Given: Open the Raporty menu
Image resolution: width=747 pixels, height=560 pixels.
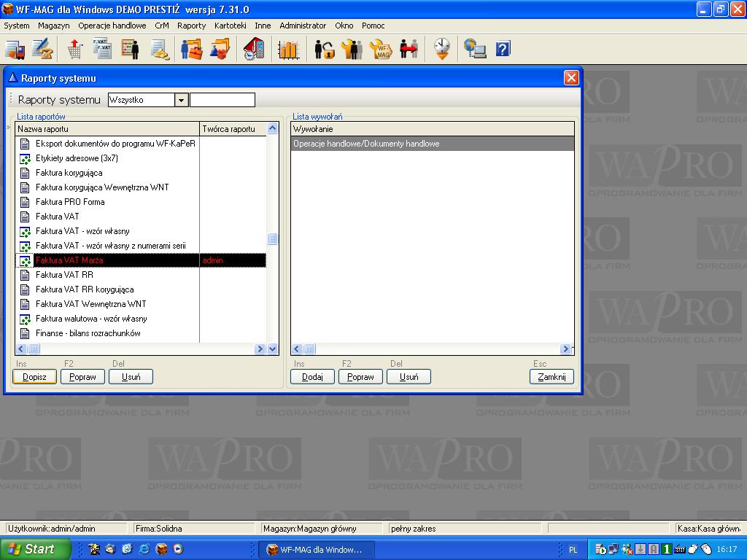Looking at the screenshot, I should coord(191,26).
